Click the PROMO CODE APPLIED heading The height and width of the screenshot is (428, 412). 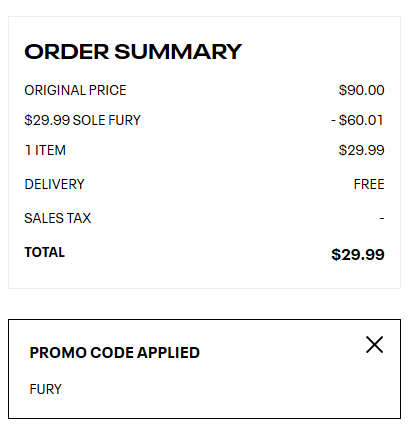(x=115, y=353)
